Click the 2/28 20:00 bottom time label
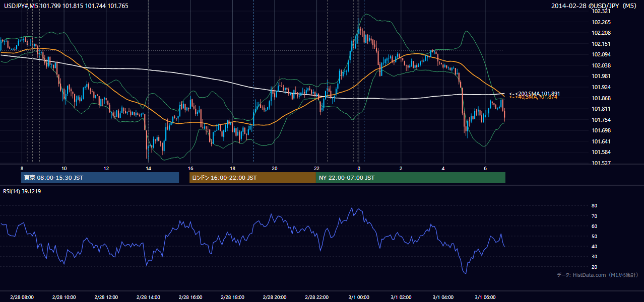Image resolution: width=644 pixels, height=302 pixels. (x=275, y=297)
